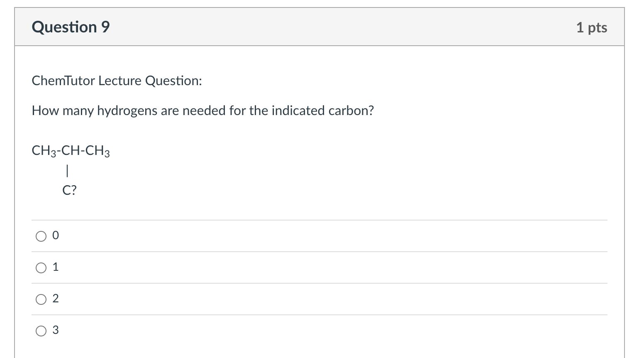Click the vertical bond line below CH
The width and height of the screenshot is (644, 358).
67,170
